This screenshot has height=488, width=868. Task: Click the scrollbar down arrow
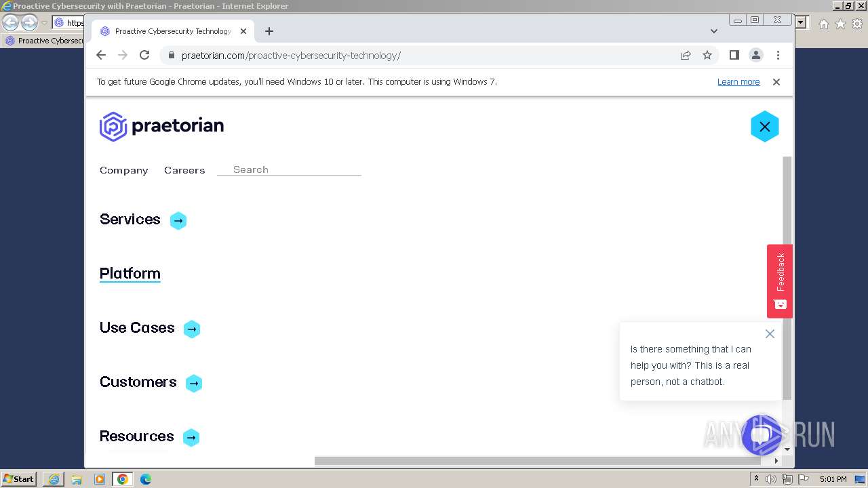pos(787,449)
